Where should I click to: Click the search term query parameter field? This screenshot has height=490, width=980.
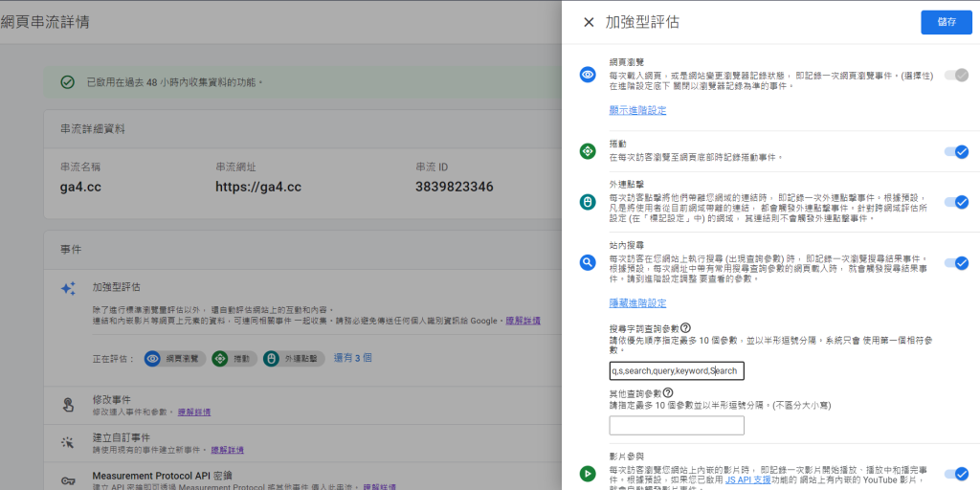677,370
